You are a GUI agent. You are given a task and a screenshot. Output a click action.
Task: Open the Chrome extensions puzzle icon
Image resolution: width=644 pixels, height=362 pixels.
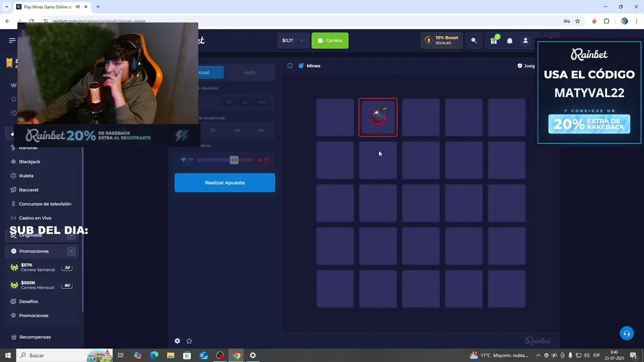click(x=606, y=21)
